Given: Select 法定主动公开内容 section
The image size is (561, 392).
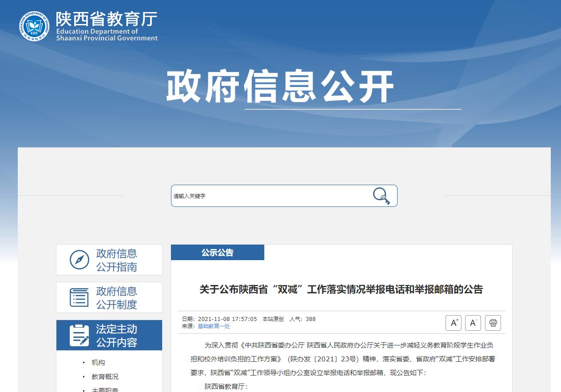Looking at the screenshot, I should (109, 335).
